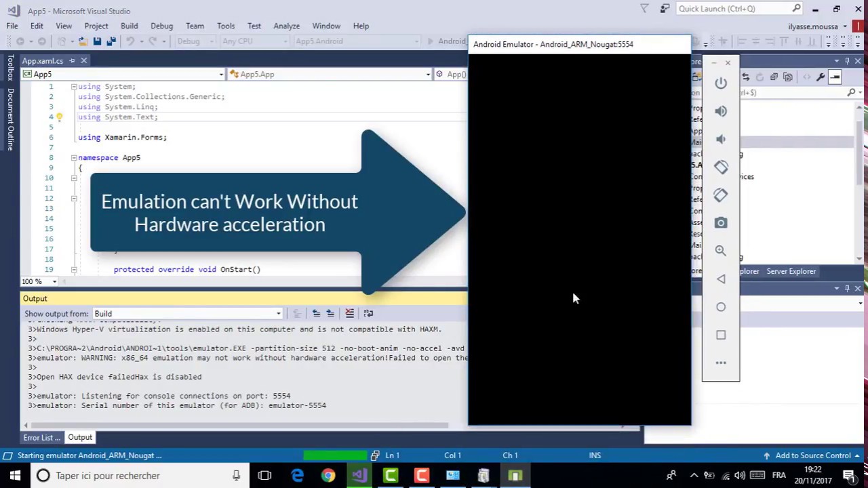Close the emulator side toolbar

(728, 63)
